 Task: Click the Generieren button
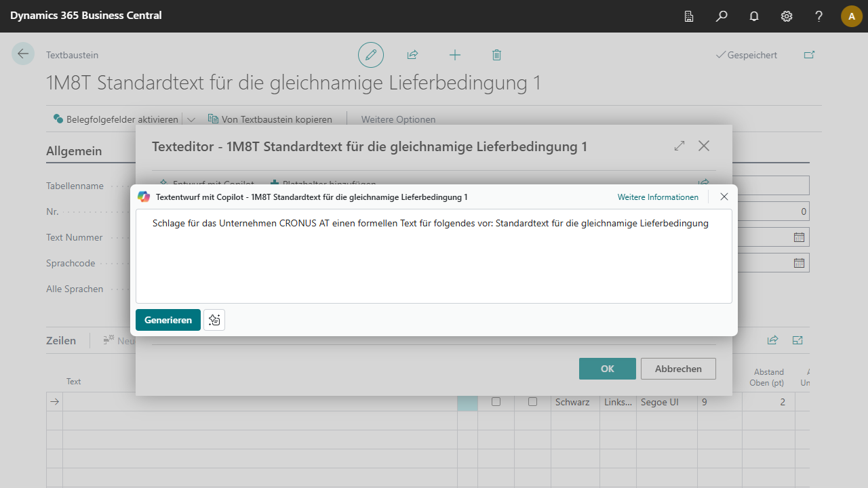tap(168, 320)
